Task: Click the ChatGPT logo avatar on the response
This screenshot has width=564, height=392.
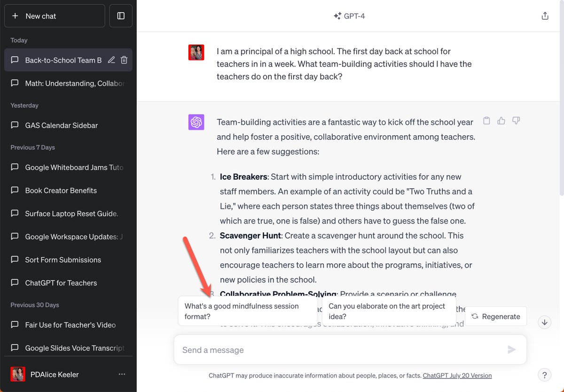Action: [196, 122]
